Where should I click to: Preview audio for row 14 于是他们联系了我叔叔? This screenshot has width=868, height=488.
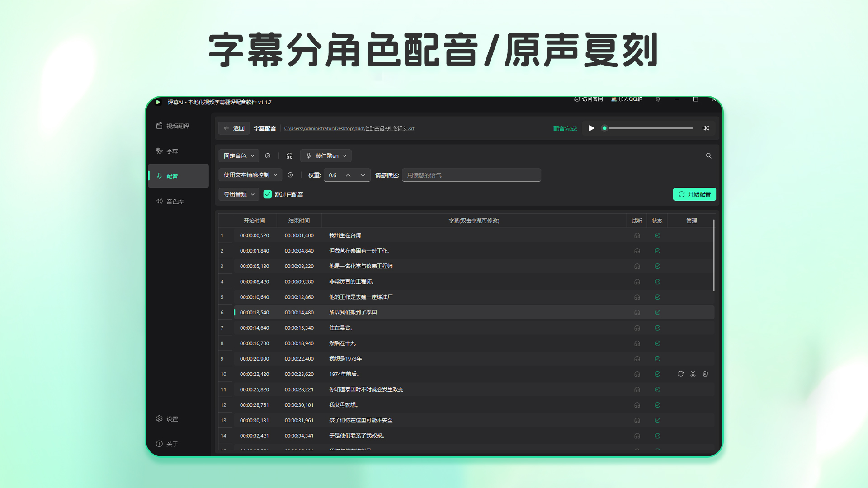637,436
